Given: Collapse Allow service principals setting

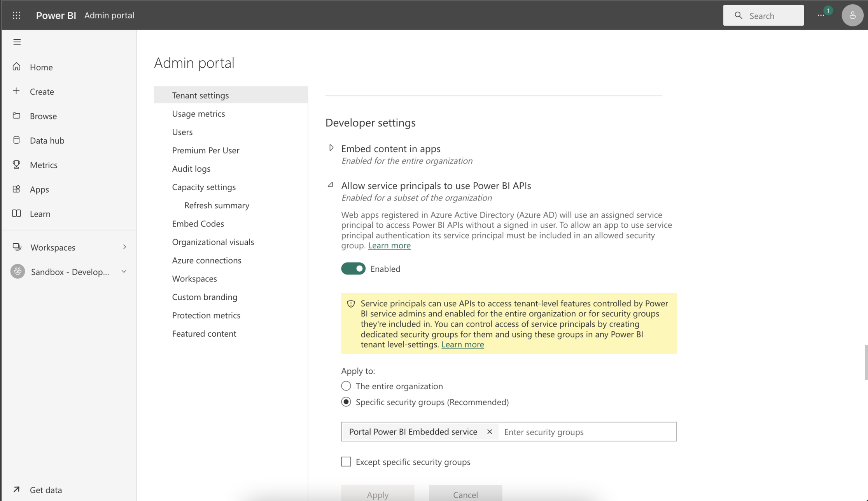Looking at the screenshot, I should 331,185.
